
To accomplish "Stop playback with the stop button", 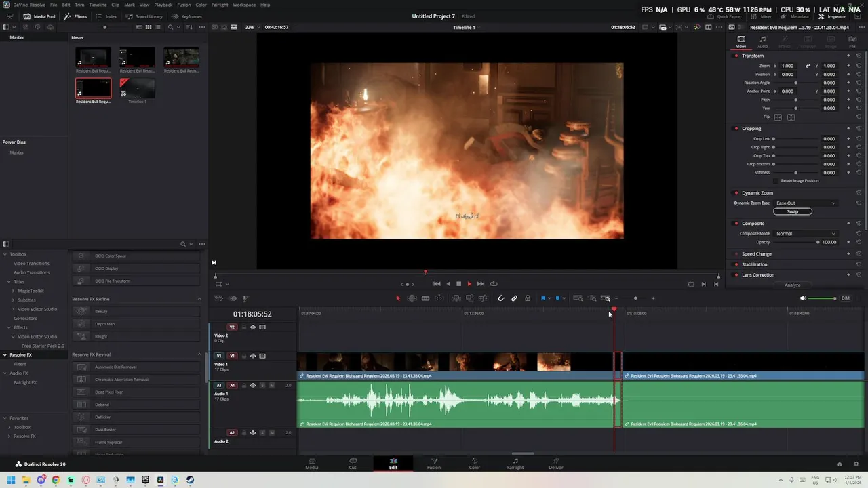I will point(458,284).
